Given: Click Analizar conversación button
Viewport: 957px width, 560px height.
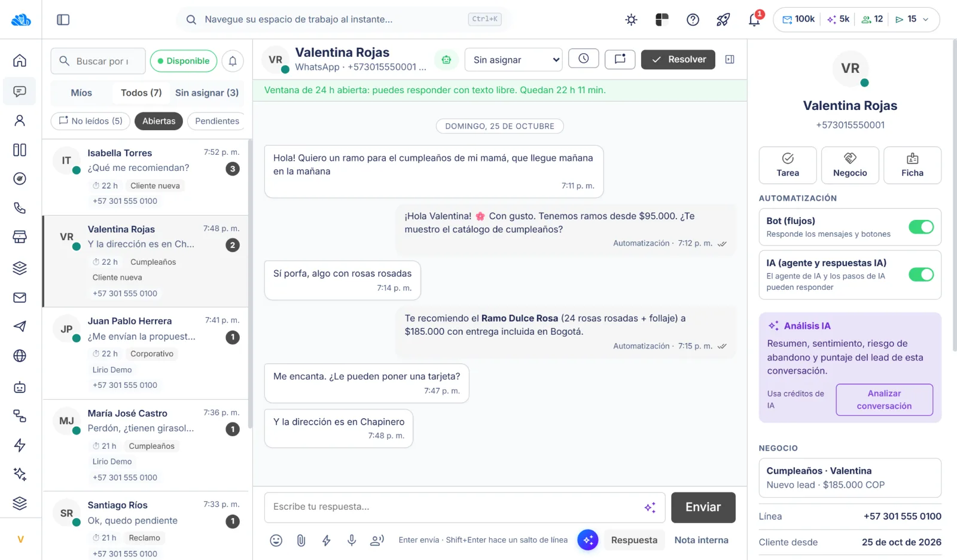Looking at the screenshot, I should (x=884, y=400).
